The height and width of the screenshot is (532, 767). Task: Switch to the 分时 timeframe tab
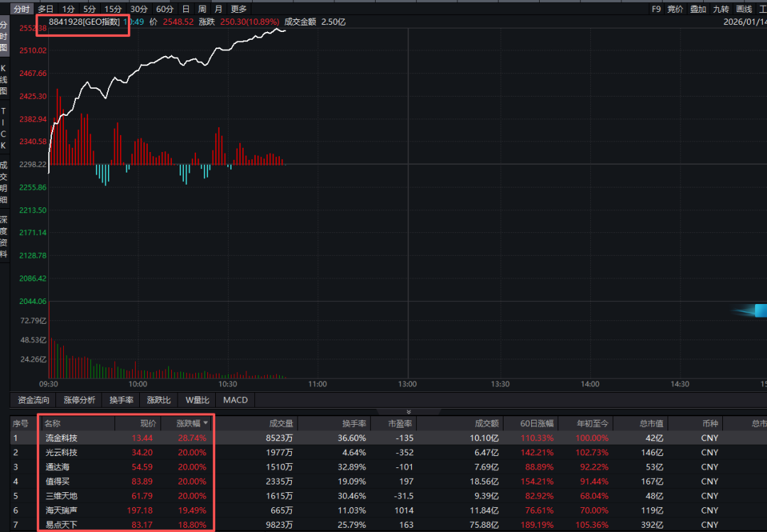(21, 9)
